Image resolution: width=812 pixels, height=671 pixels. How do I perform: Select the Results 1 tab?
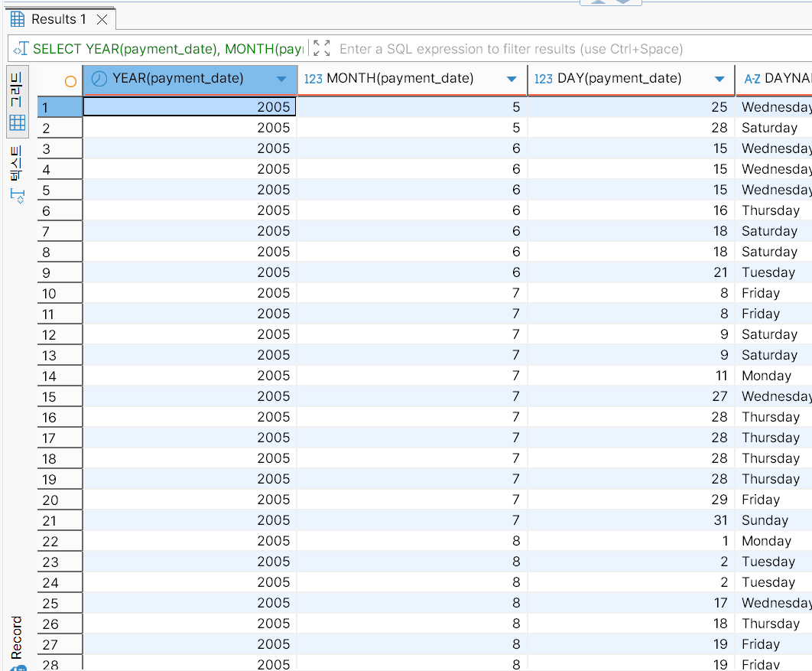click(x=58, y=19)
